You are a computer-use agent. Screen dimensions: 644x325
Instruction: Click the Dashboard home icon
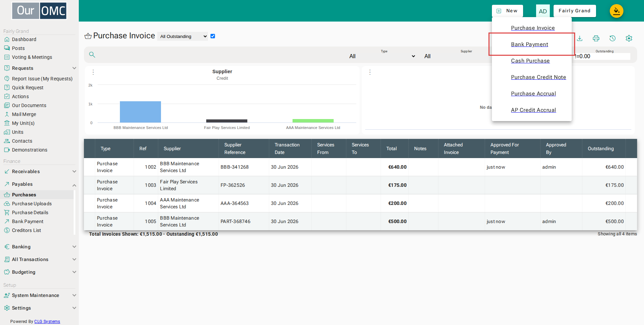7,39
